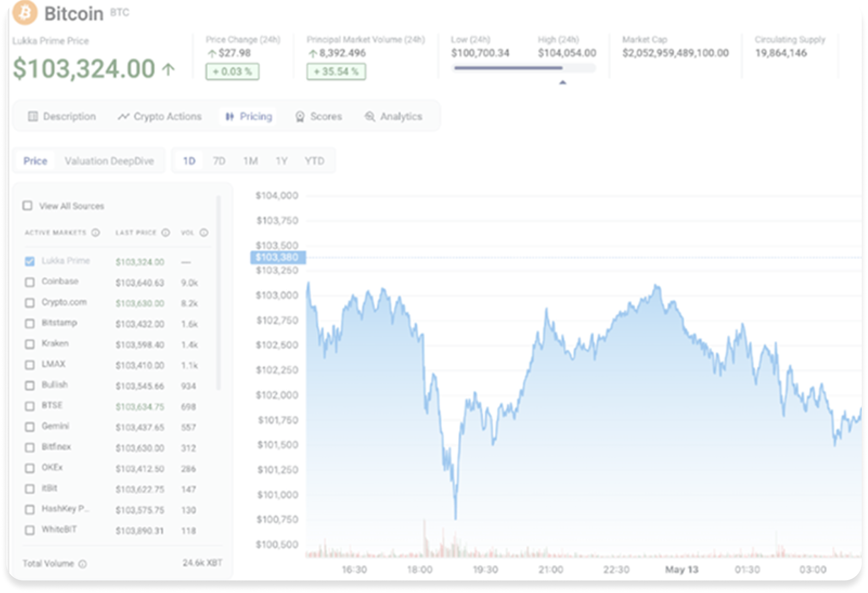This screenshot has width=868, height=593.
Task: Click the High (24h) value $104,054.00
Action: pyautogui.click(x=567, y=53)
